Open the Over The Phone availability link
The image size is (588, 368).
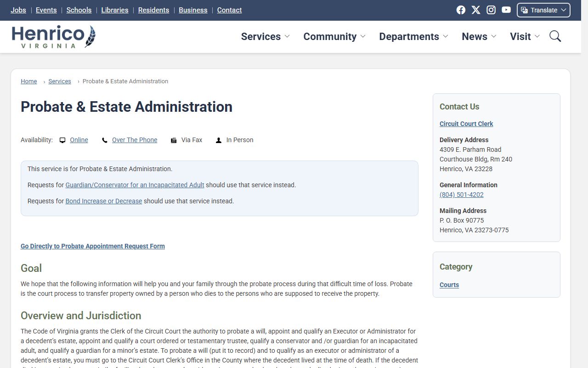[x=135, y=140]
